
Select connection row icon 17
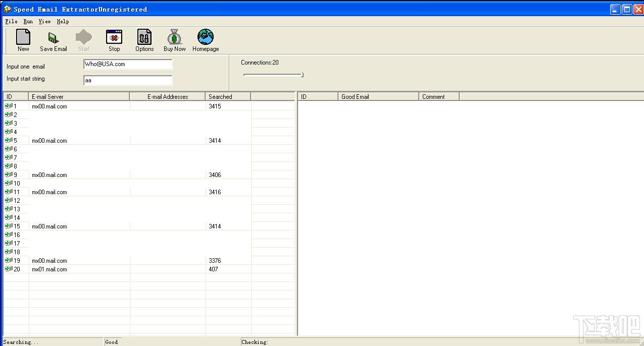(9, 243)
